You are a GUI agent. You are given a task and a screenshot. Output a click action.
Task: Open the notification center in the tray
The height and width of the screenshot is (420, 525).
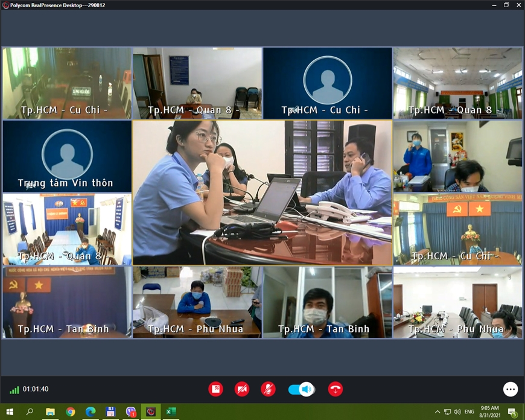click(x=512, y=412)
